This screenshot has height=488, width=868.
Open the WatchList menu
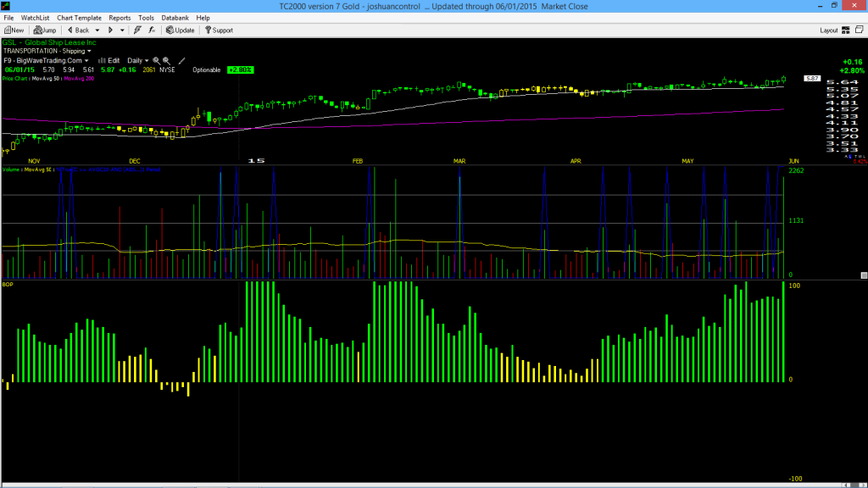[x=35, y=18]
